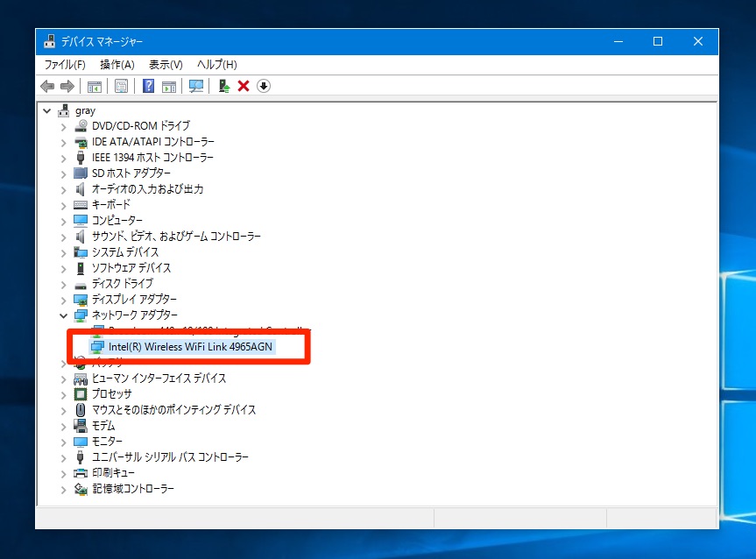Select the 記憶域コントローラー tree item
The height and width of the screenshot is (559, 756).
tap(132, 489)
